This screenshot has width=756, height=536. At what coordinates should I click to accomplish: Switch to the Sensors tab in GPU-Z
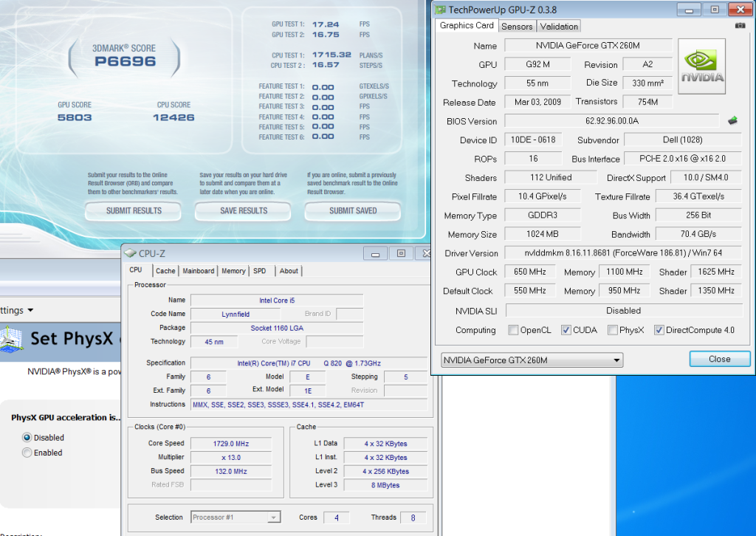coord(517,27)
